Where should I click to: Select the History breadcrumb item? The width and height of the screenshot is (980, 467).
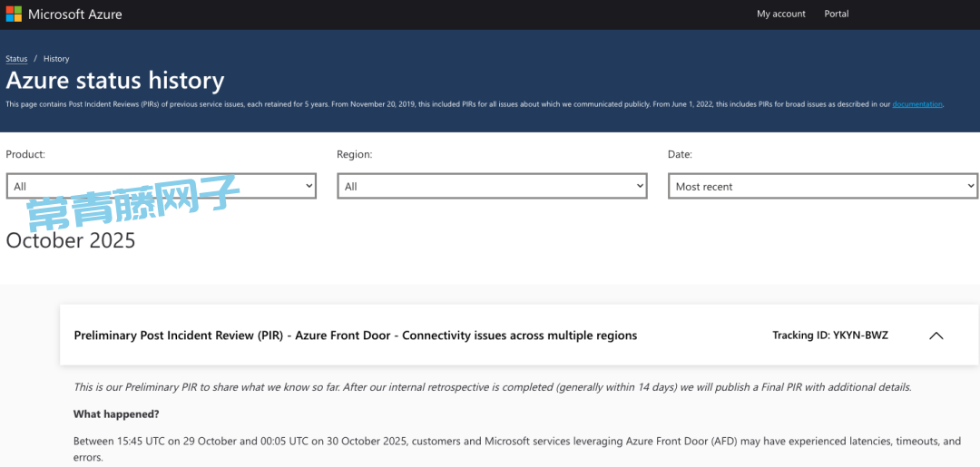[x=56, y=59]
